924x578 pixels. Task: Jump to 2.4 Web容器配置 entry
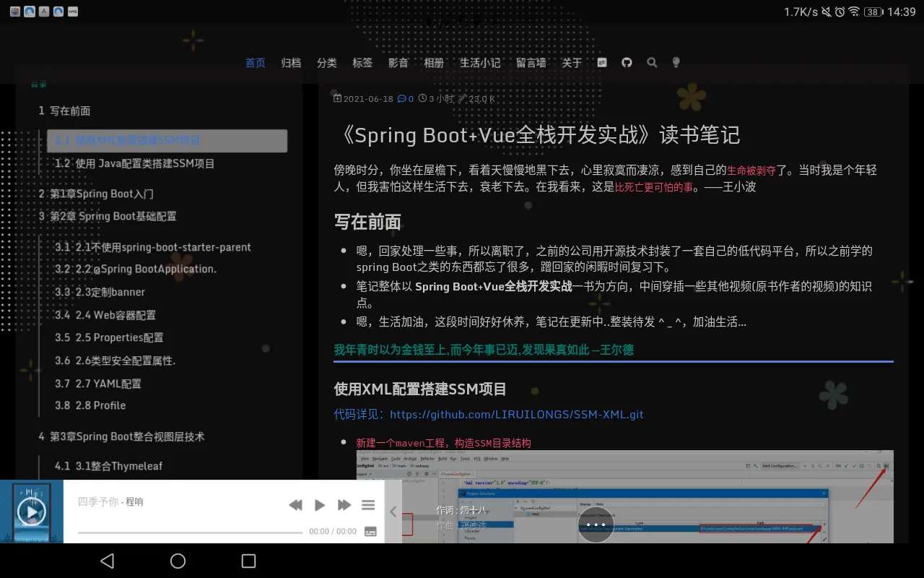point(105,315)
